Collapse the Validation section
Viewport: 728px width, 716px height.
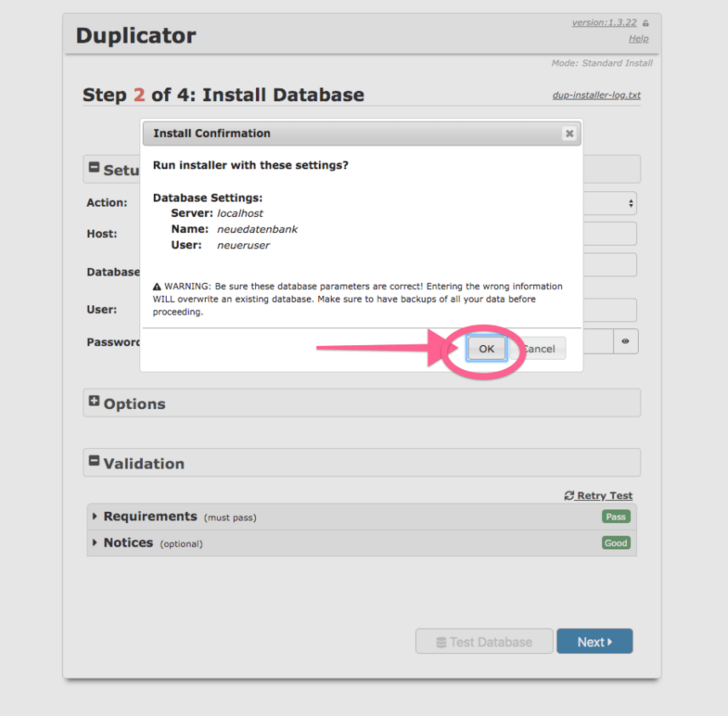click(x=94, y=462)
